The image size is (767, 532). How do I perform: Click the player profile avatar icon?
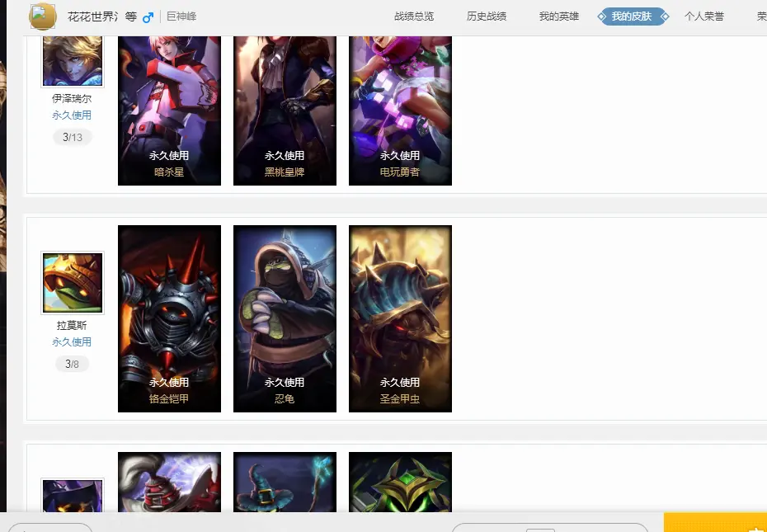(43, 16)
